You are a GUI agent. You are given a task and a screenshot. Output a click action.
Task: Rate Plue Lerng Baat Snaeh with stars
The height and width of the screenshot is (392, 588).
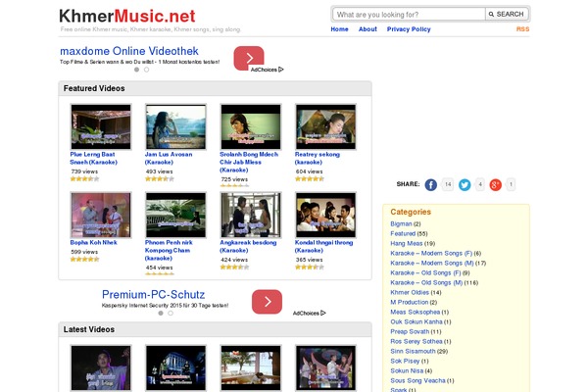click(x=84, y=179)
